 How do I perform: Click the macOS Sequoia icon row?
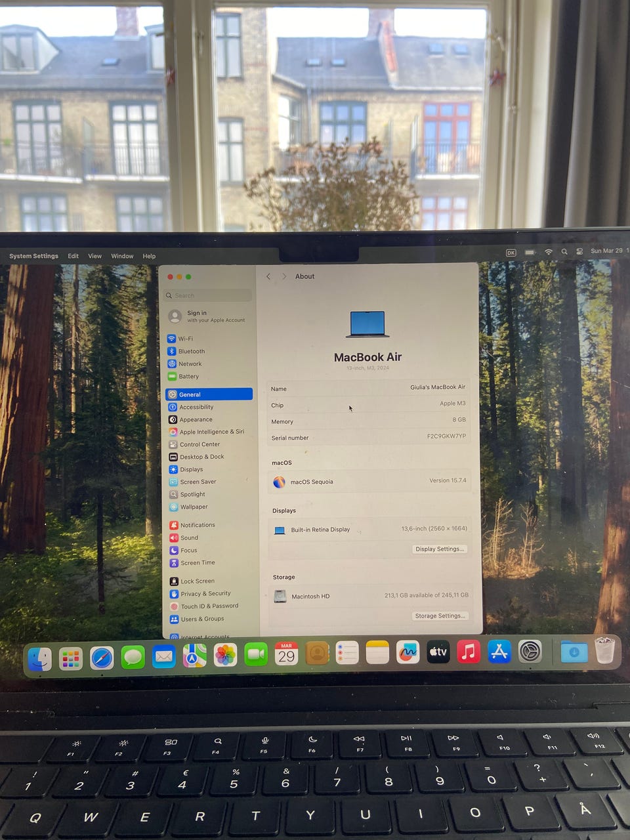(369, 481)
